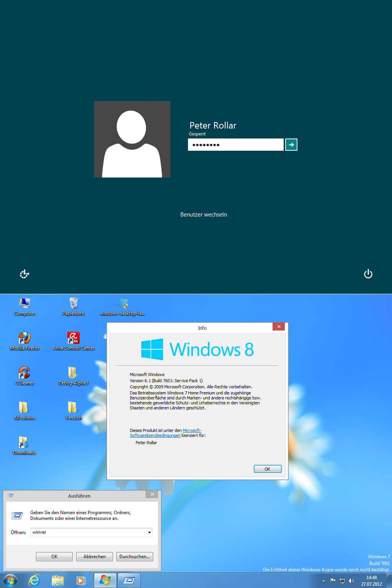Open Windows Media Player from the taskbar
The image size is (392, 588).
click(80, 580)
